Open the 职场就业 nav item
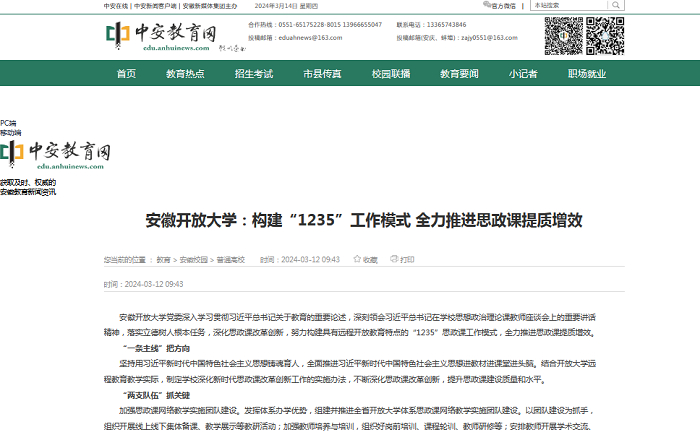 587,74
